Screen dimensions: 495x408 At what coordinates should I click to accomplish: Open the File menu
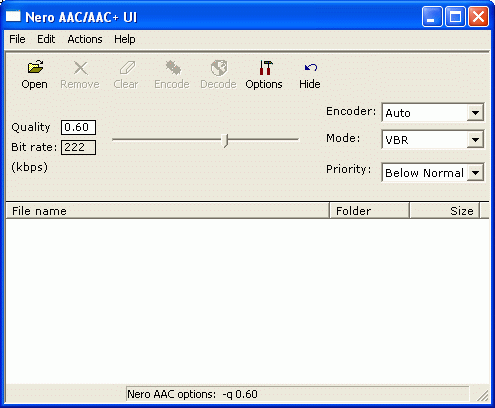pos(17,39)
